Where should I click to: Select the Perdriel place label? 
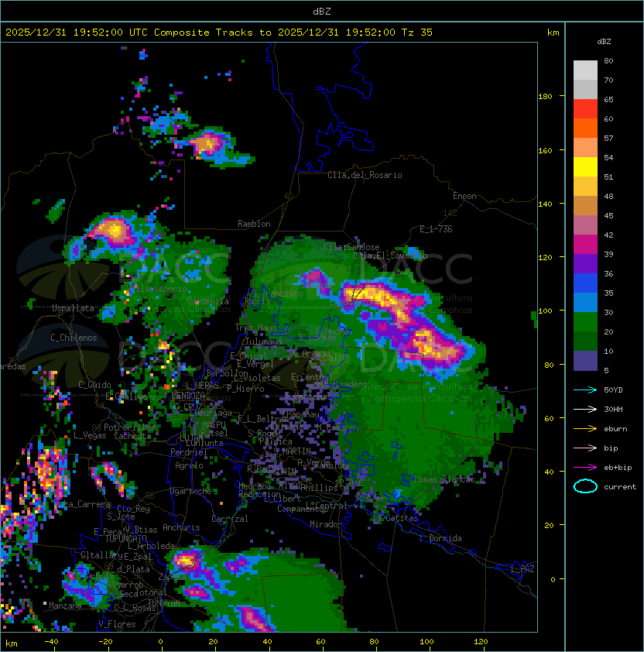coord(188,452)
